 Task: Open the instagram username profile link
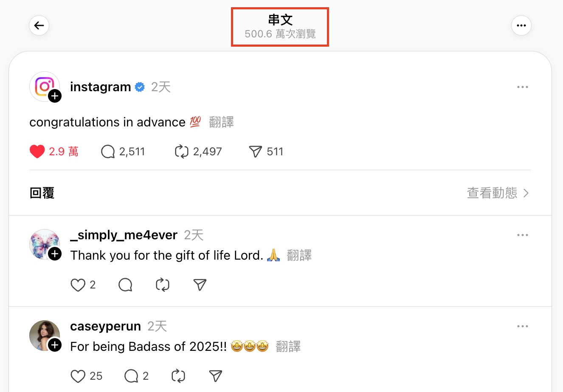click(101, 87)
